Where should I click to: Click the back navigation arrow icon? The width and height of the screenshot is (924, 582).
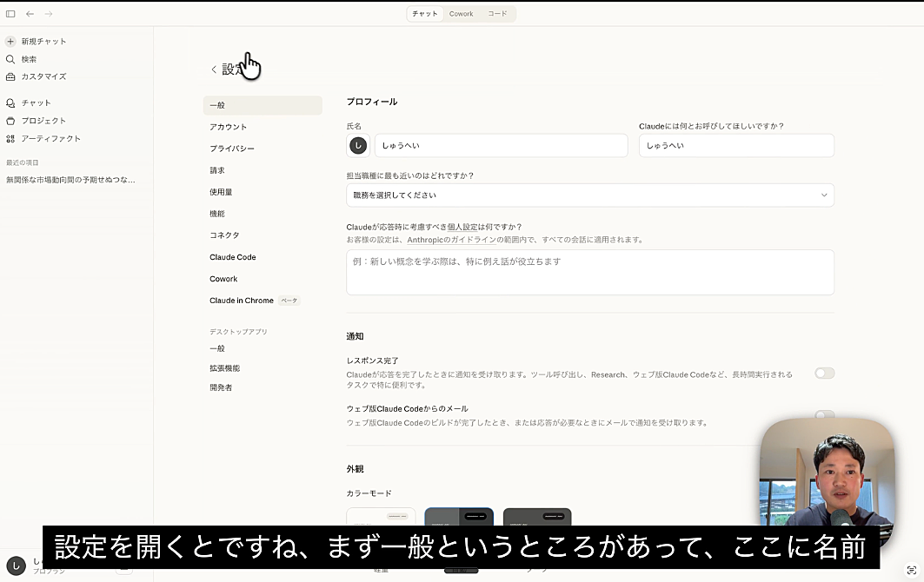[30, 14]
